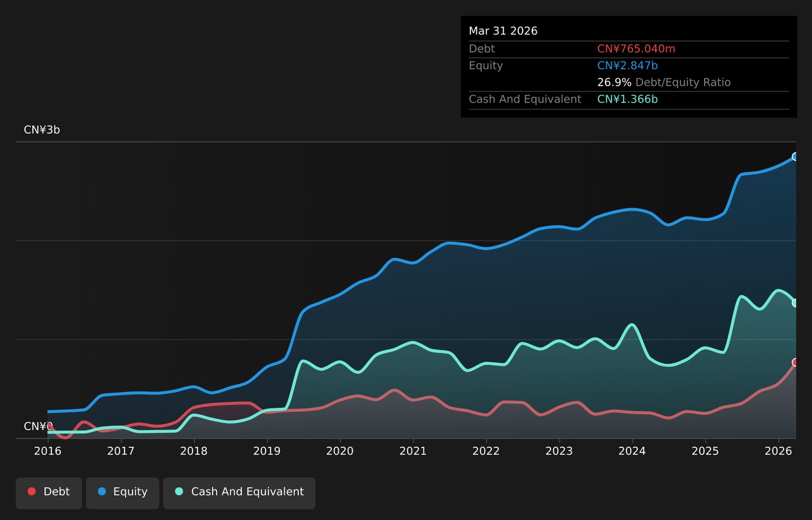Screen dimensions: 812x520
Task: Toggle the Equity series legend button
Action: pos(122,493)
